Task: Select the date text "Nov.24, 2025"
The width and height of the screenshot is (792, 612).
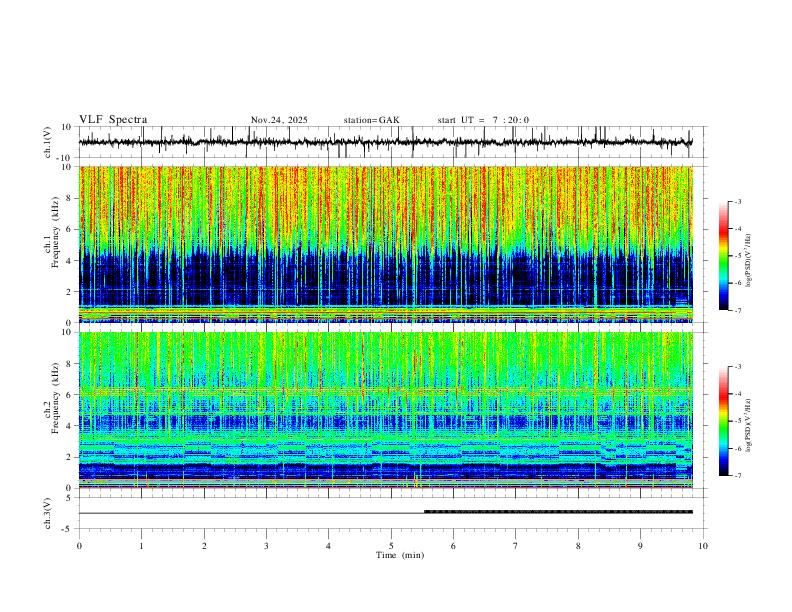Action: click(x=279, y=120)
